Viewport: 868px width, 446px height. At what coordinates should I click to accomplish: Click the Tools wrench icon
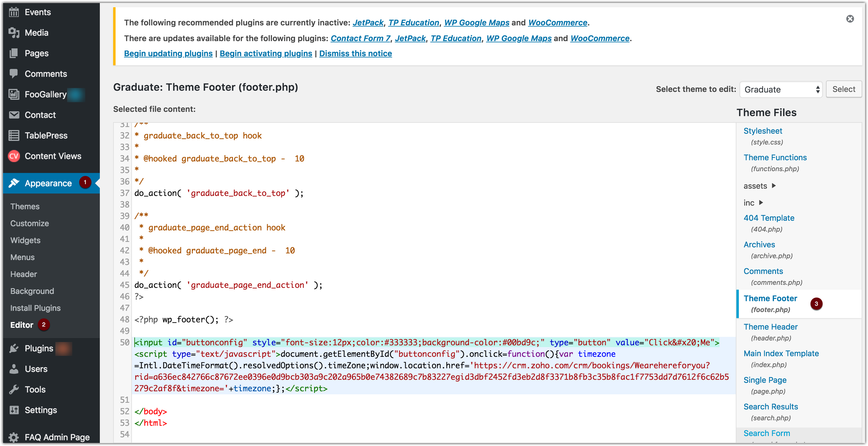tap(14, 389)
